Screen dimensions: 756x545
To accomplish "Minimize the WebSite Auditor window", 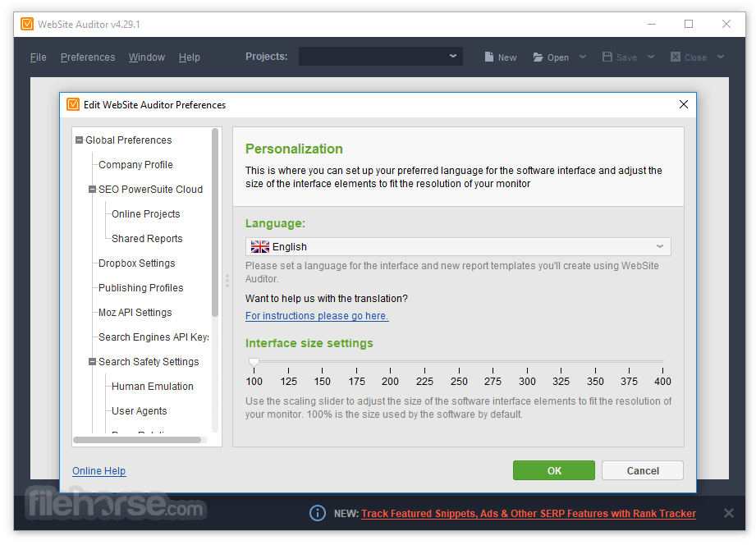I will coord(652,24).
